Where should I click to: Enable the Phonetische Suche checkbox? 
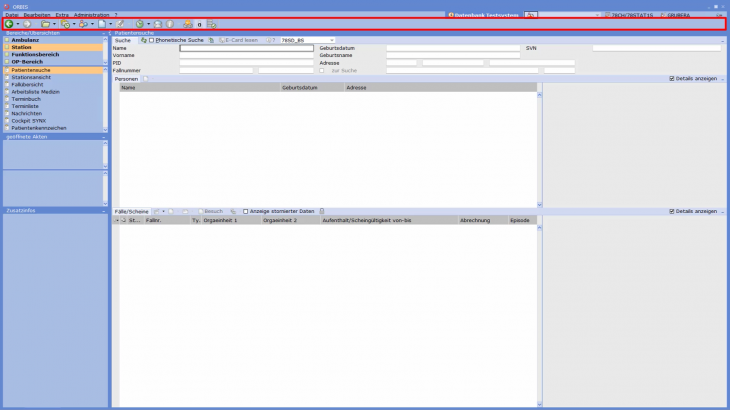click(152, 40)
